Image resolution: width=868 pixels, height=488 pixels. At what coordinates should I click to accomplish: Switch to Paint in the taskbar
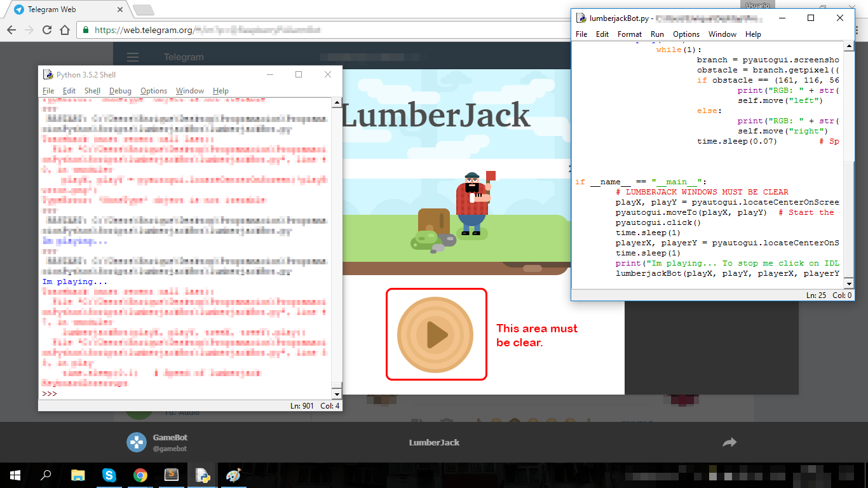[234, 475]
